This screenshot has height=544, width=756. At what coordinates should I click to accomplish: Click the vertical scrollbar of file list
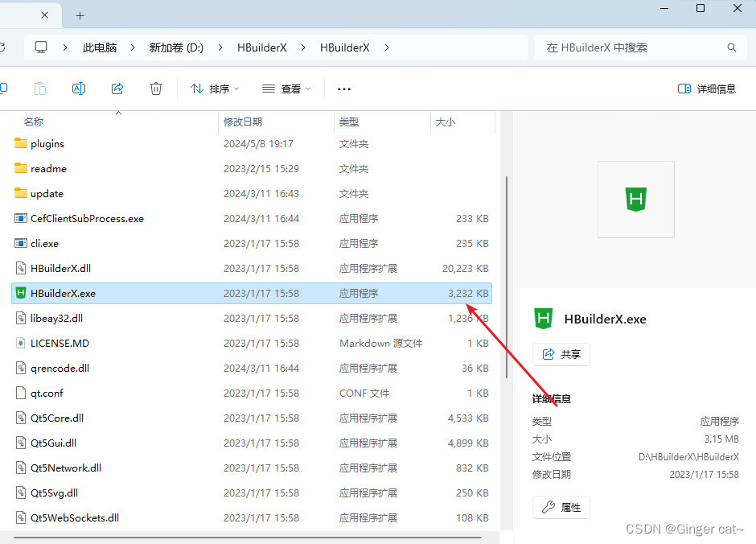(506, 278)
